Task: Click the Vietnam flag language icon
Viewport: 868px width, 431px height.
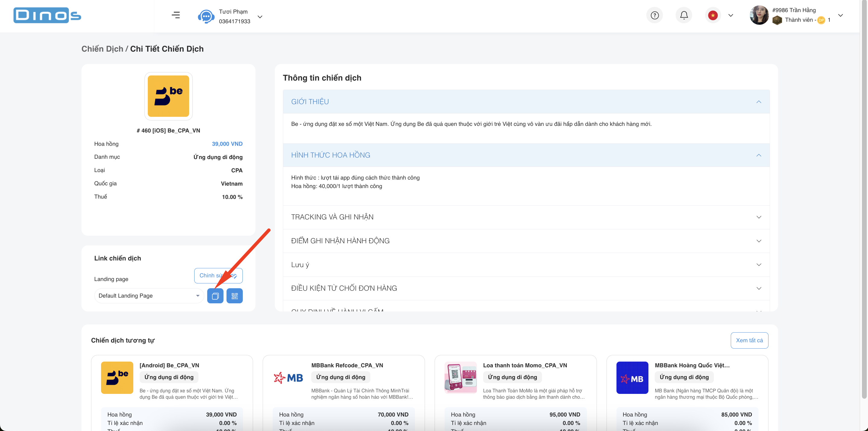Action: [x=713, y=15]
